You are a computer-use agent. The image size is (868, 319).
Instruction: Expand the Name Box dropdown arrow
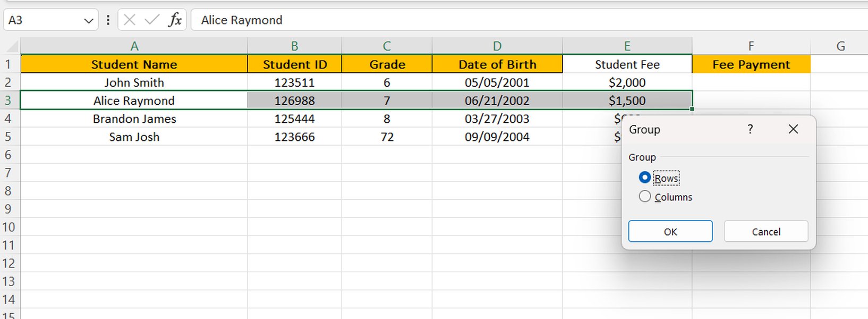88,21
